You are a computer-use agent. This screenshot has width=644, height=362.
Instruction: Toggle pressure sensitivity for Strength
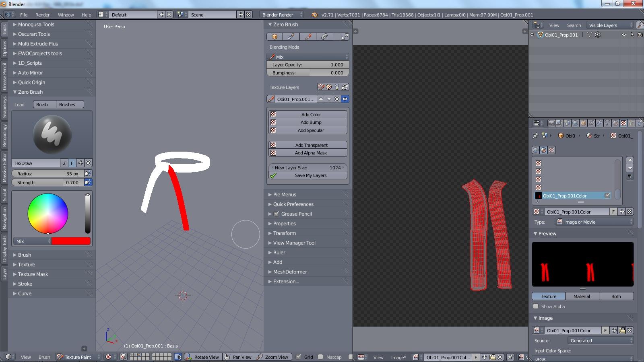point(88,183)
